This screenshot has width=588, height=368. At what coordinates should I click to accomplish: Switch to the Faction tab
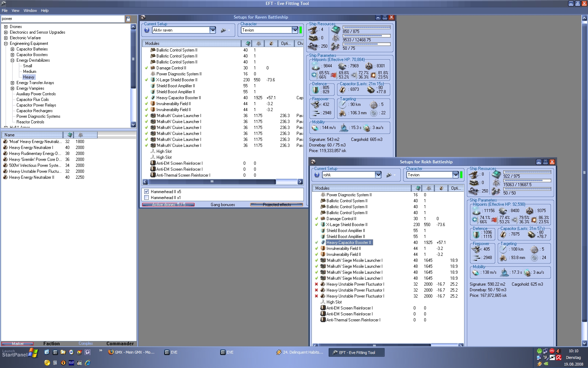pos(51,343)
